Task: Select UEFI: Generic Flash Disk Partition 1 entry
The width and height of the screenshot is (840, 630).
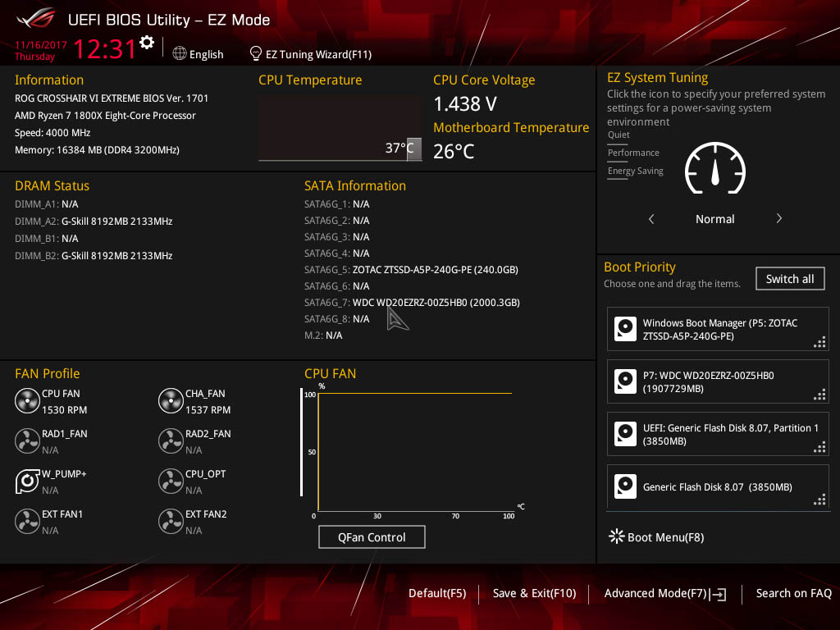Action: tap(718, 434)
